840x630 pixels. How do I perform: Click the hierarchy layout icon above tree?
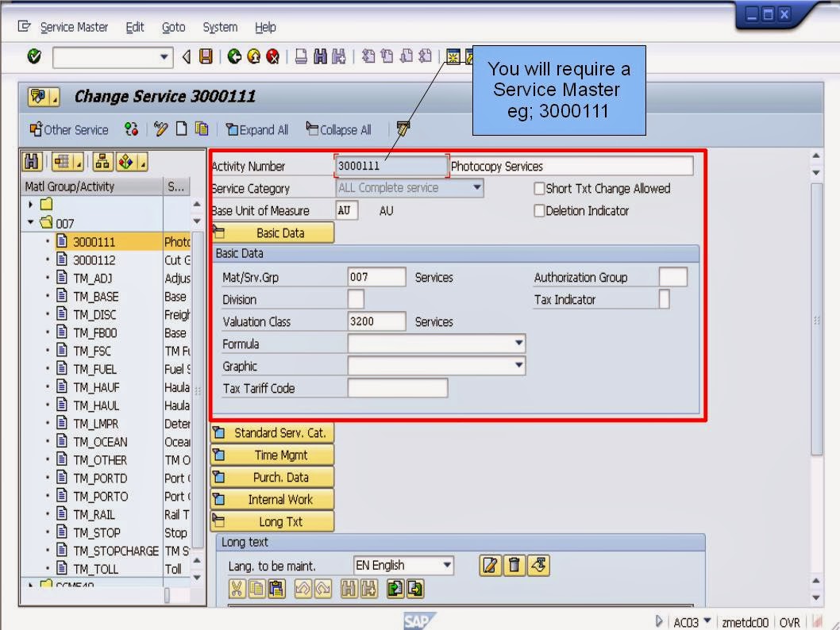[x=102, y=162]
